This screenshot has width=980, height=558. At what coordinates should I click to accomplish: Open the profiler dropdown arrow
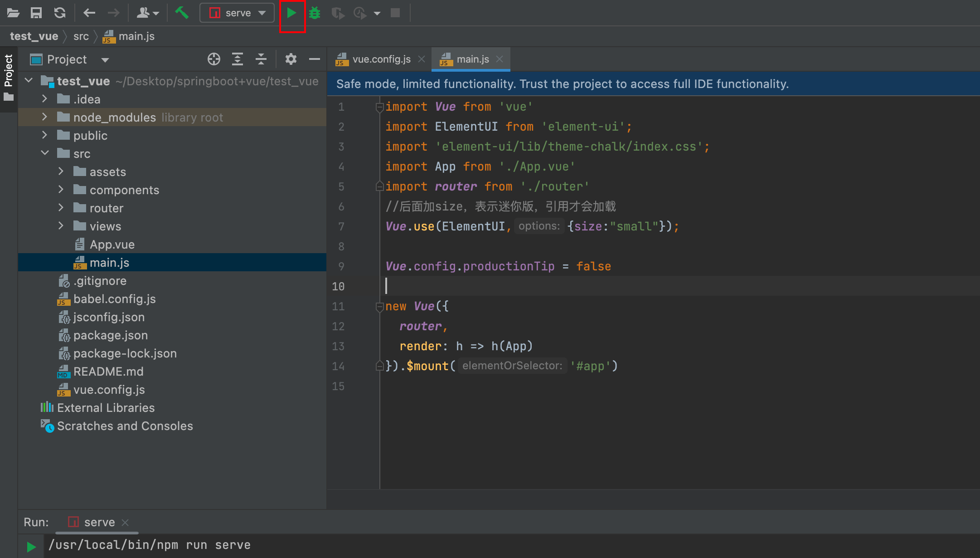coord(377,13)
